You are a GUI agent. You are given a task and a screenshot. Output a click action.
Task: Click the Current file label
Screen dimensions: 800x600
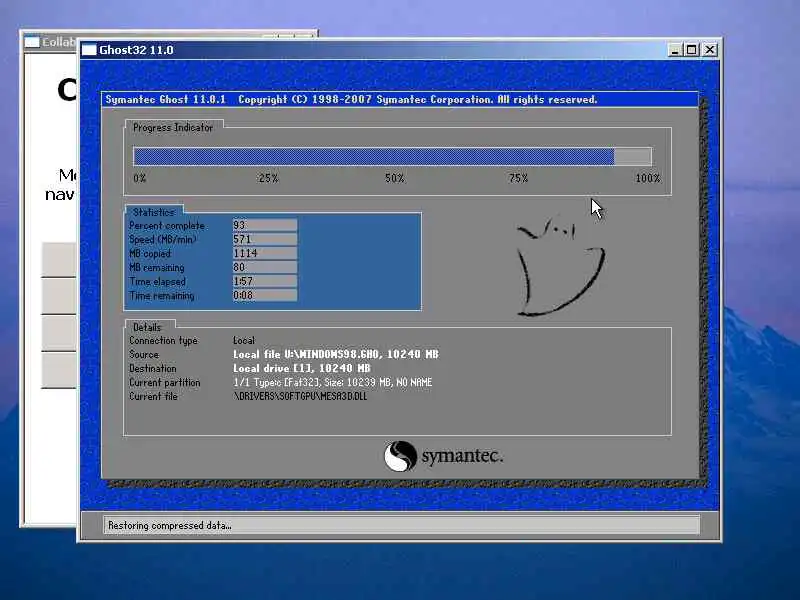point(153,396)
